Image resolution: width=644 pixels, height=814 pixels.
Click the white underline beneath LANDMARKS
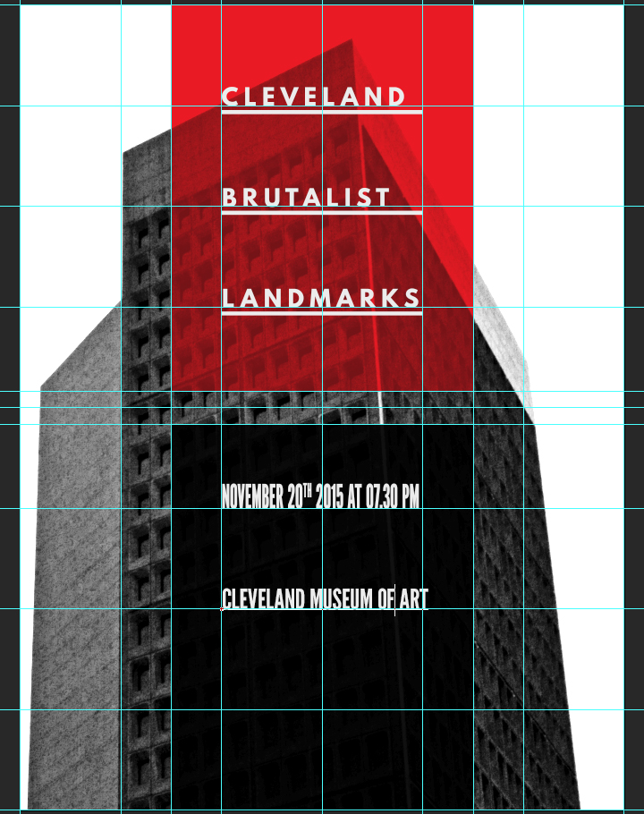click(x=322, y=313)
